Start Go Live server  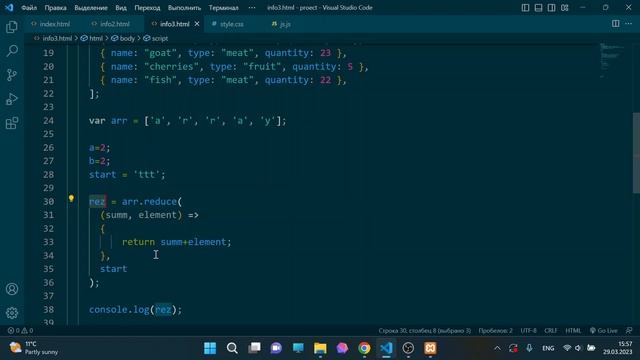coord(603,331)
